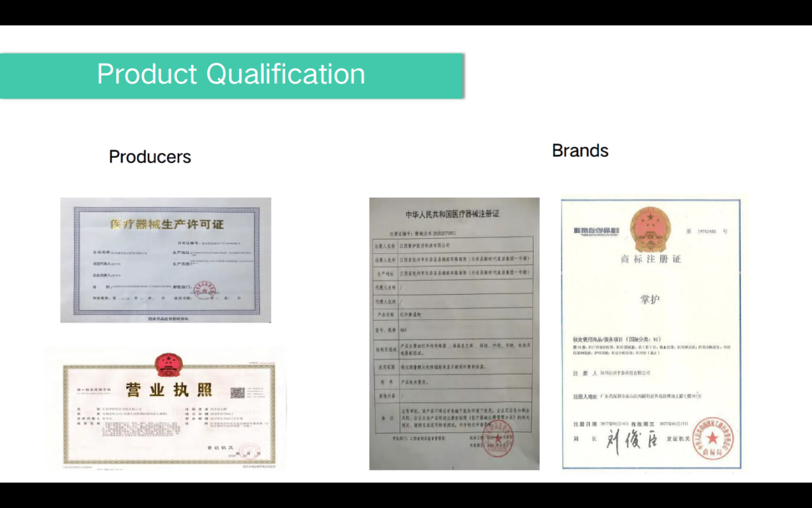The width and height of the screenshot is (812, 508).
Task: Click the 医疗器械生产许可证 title text
Action: click(167, 224)
